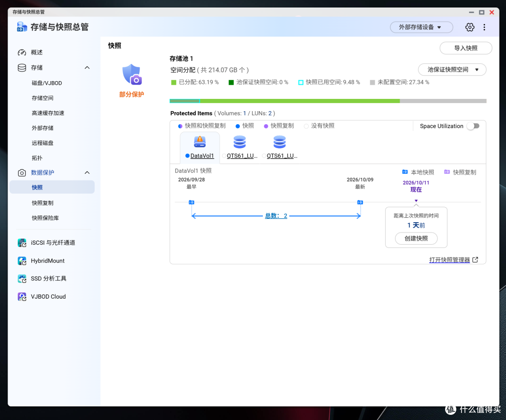Screen dimensions: 506x420
Task: Click the 1 天前 elapsed time text
Action: (416, 225)
